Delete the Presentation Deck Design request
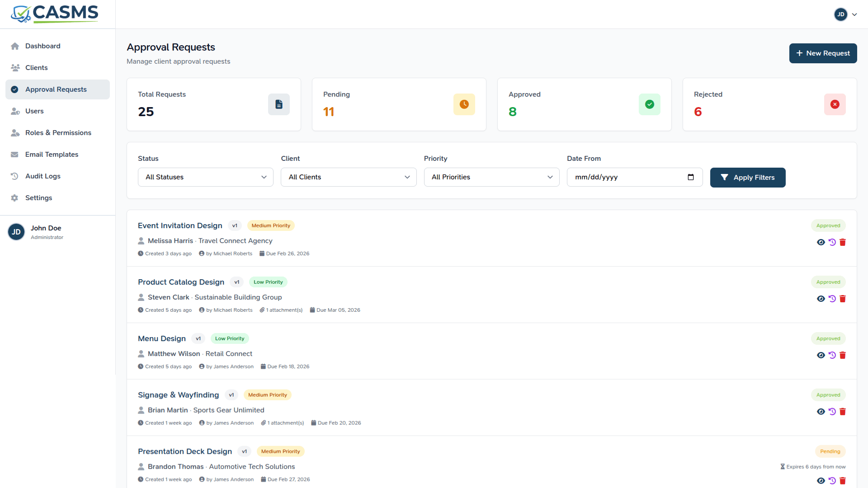This screenshot has height=488, width=868. tap(843, 481)
